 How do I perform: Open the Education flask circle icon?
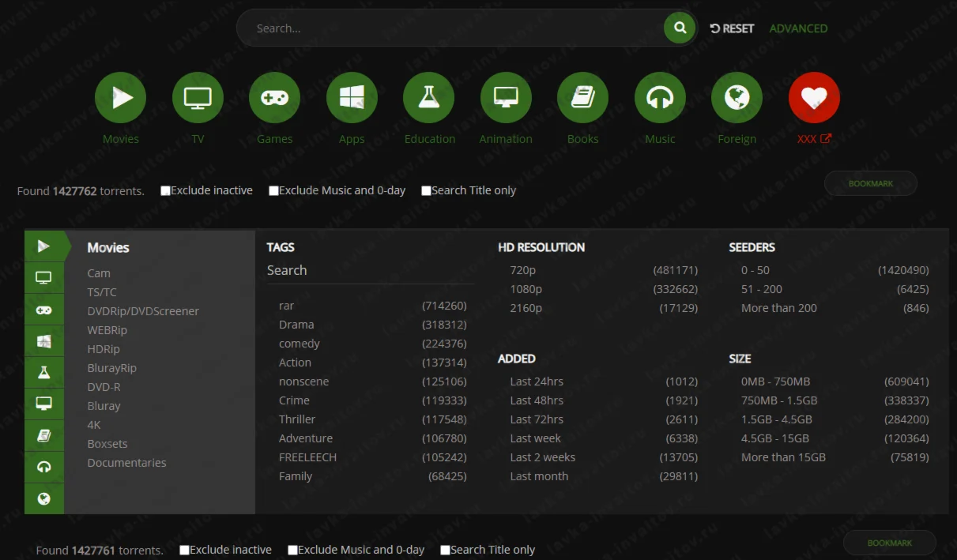point(428,98)
